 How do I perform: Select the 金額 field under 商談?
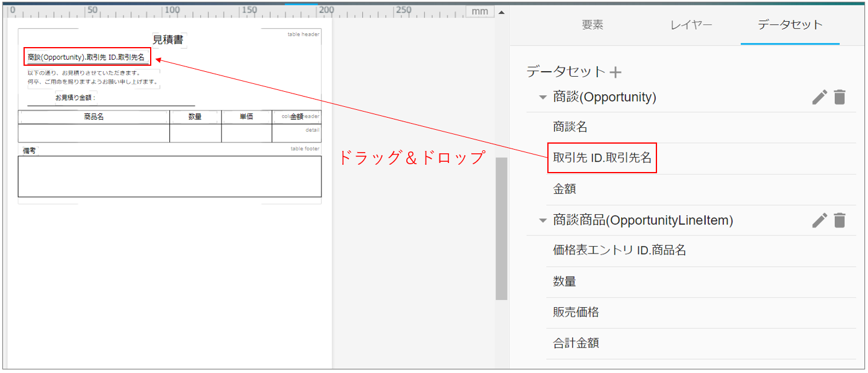[x=565, y=190]
